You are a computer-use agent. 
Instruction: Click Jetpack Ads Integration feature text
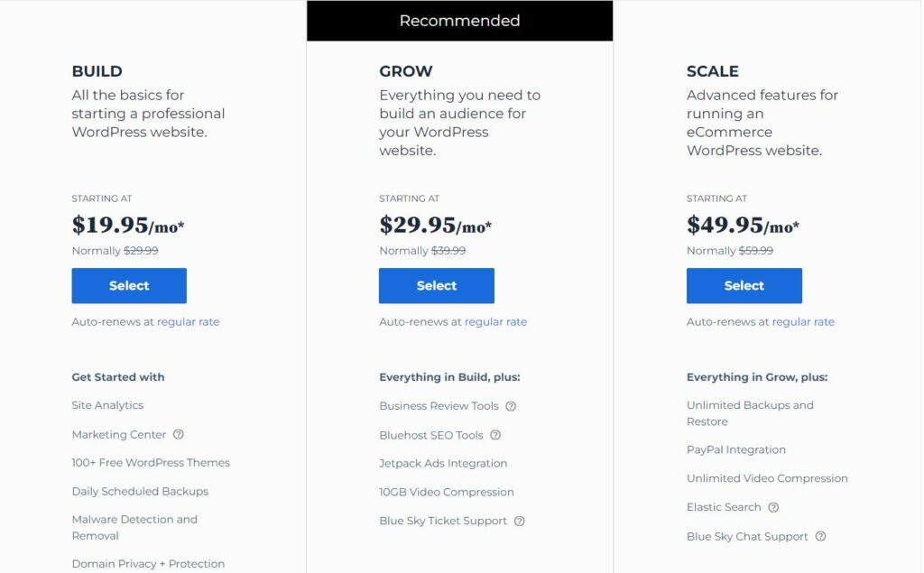[x=443, y=463]
